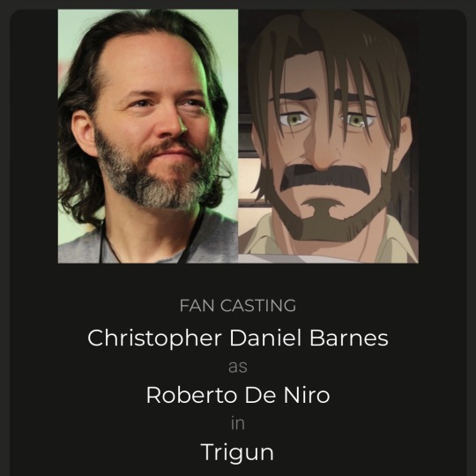Viewport: 476px width, 476px height.
Task: Select the word "Christopher" in the actor name
Action: (x=154, y=338)
